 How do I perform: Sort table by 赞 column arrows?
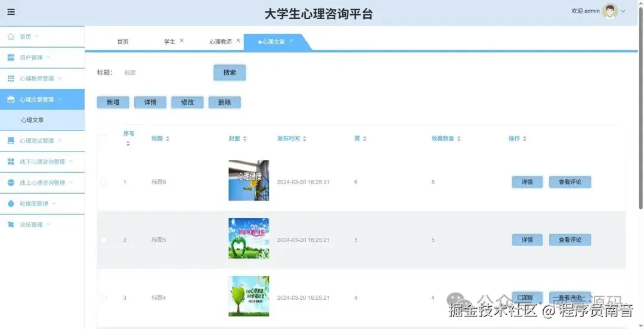365,139
